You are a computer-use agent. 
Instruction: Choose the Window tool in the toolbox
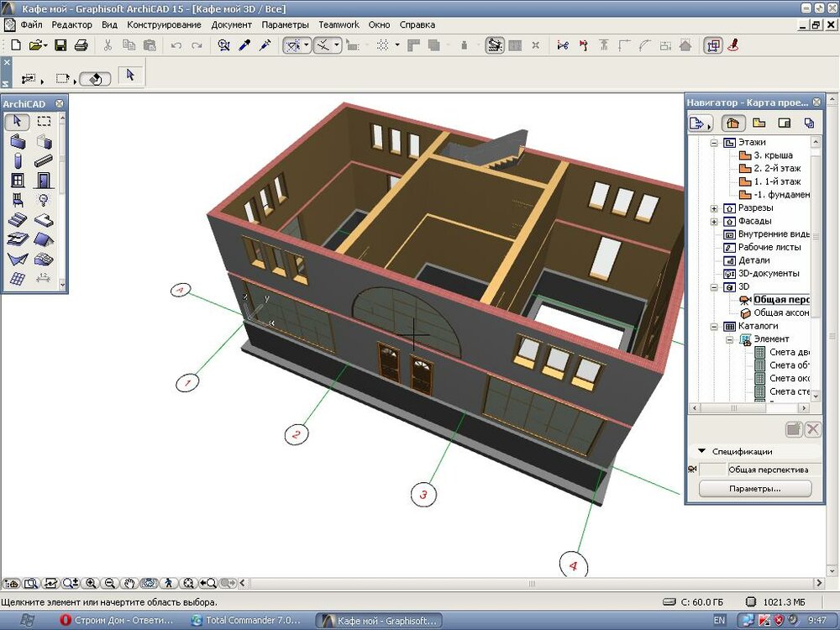tap(18, 180)
